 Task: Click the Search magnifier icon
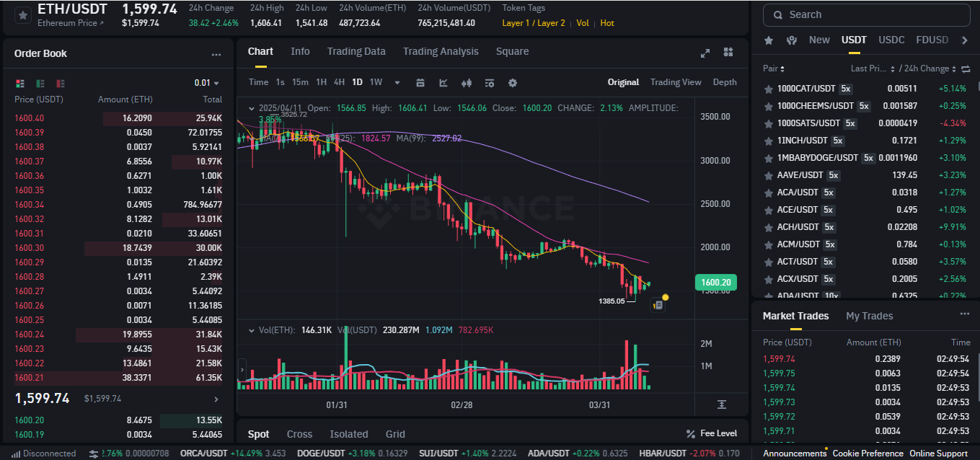tap(778, 14)
